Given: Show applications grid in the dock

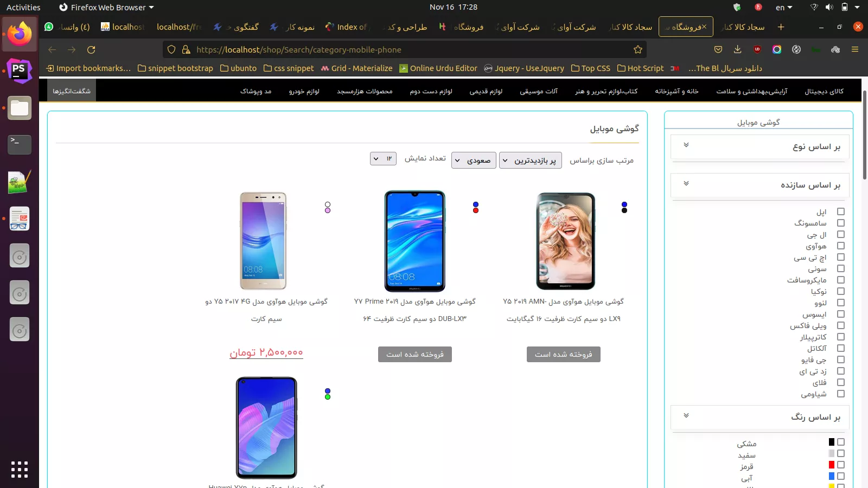Looking at the screenshot, I should 20,469.
